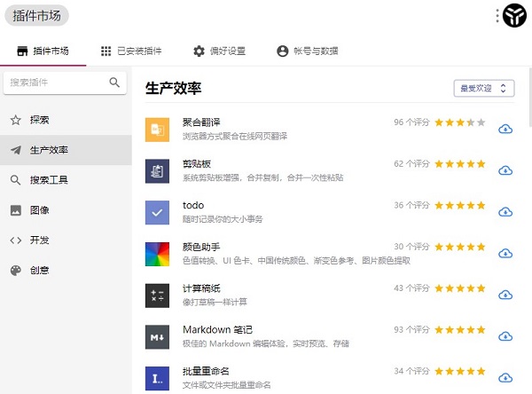This screenshot has width=532, height=394.
Task: Open the 偏好设置 tab
Action: click(219, 51)
